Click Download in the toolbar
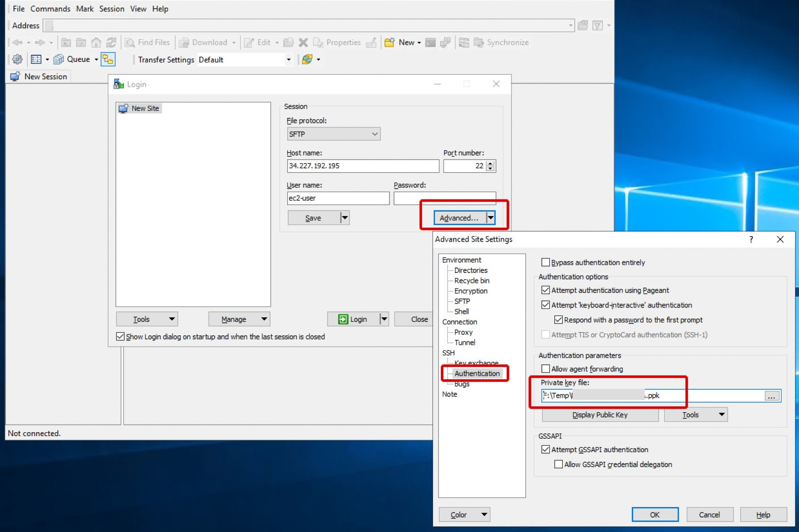This screenshot has height=532, width=799. tap(203, 42)
